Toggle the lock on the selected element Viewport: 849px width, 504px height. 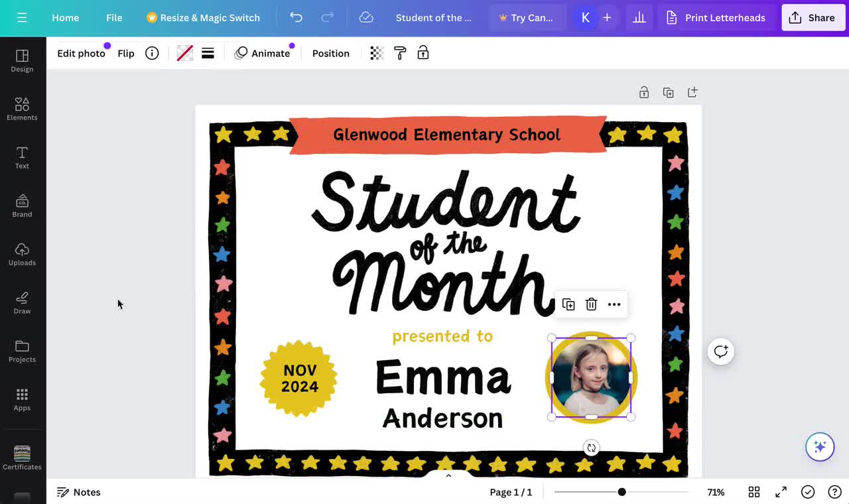(423, 53)
